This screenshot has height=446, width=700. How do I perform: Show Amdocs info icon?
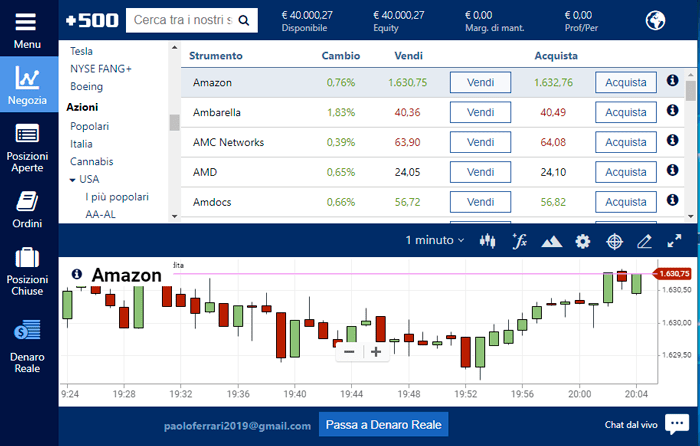point(672,200)
